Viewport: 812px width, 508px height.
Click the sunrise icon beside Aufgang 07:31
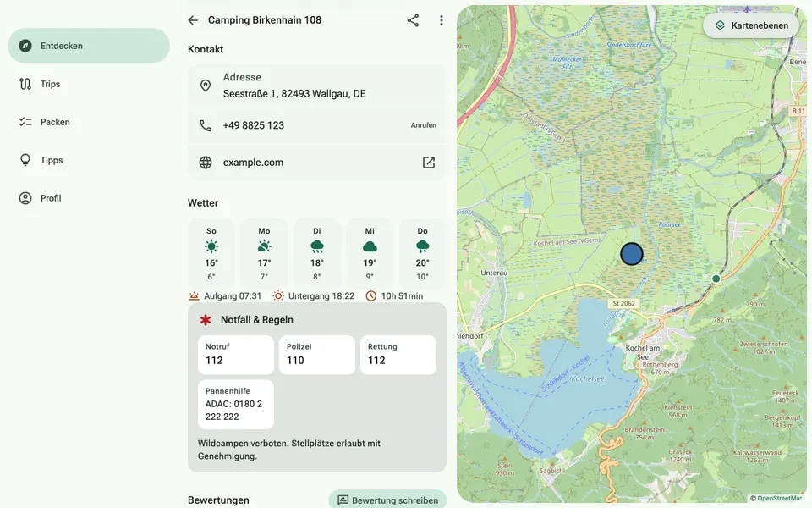(x=195, y=296)
